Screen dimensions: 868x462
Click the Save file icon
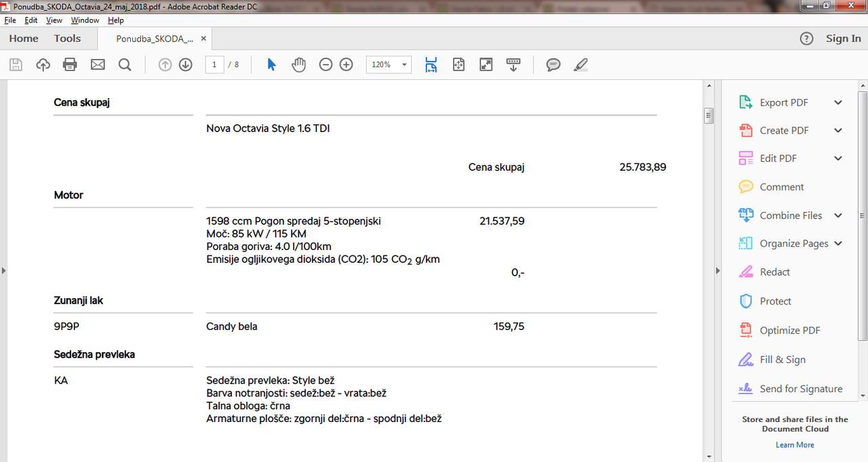16,65
